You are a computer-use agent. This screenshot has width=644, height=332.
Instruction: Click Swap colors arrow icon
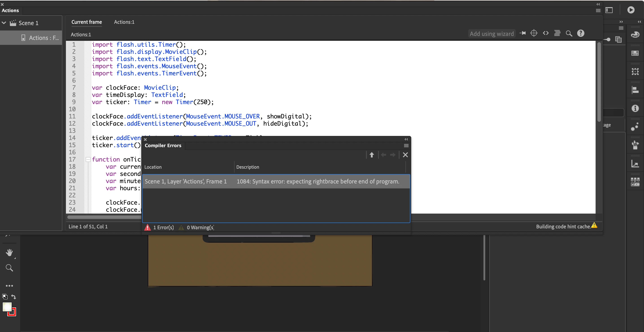[x=14, y=297]
